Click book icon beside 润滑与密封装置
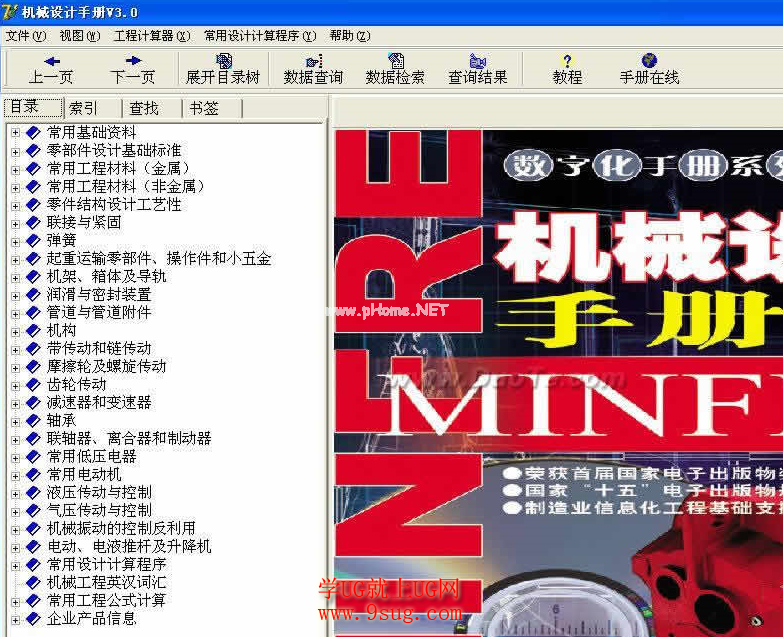The width and height of the screenshot is (783, 637). click(33, 295)
